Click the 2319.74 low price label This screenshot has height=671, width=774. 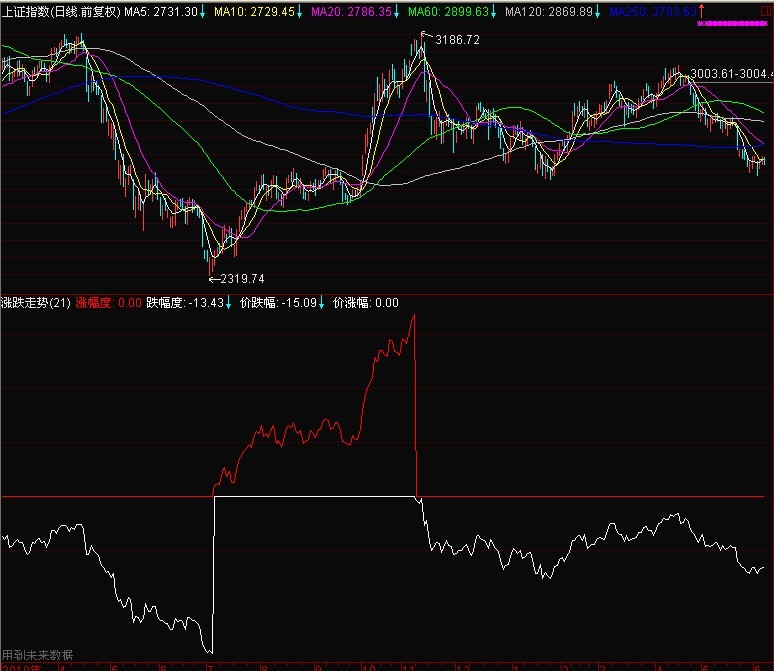242,279
